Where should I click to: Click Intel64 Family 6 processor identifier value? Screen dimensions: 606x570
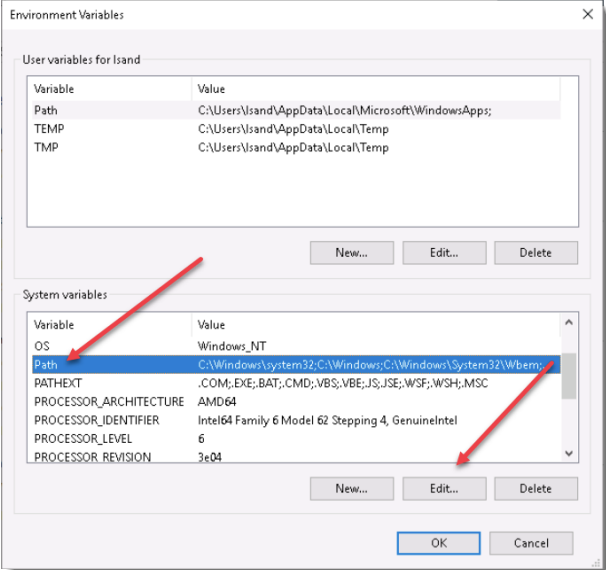click(x=327, y=420)
